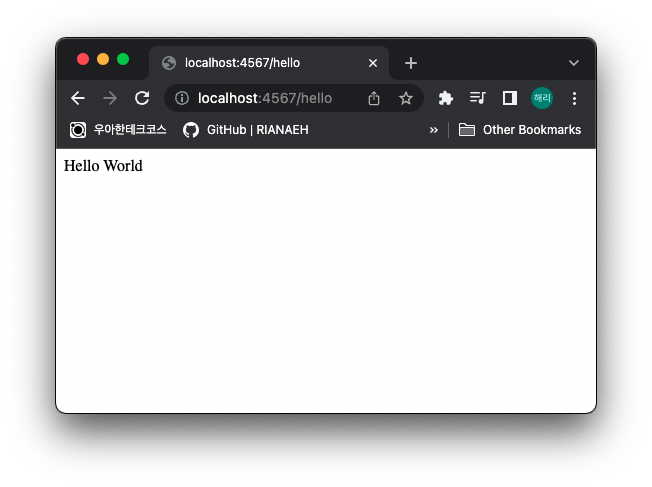Click the forward navigation arrow

coord(110,99)
